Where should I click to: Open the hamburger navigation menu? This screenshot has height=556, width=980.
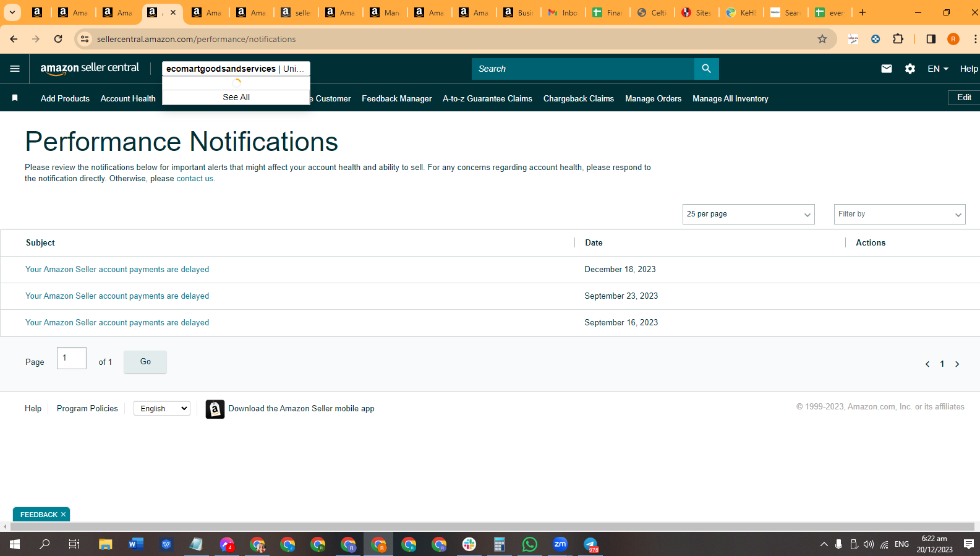pyautogui.click(x=15, y=69)
